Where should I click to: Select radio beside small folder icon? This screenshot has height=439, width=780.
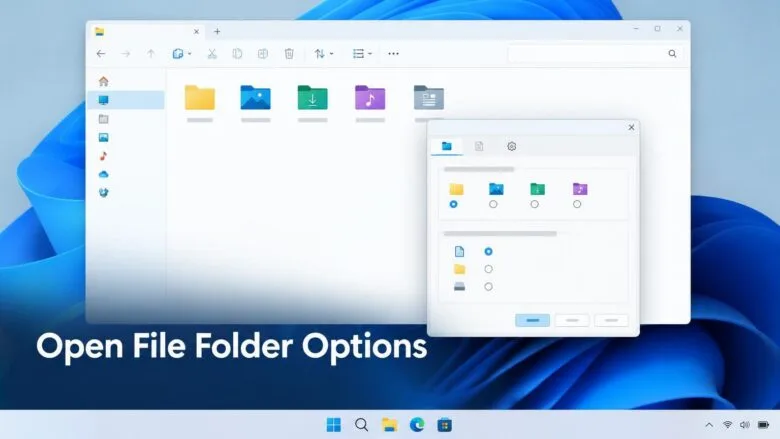tap(488, 269)
